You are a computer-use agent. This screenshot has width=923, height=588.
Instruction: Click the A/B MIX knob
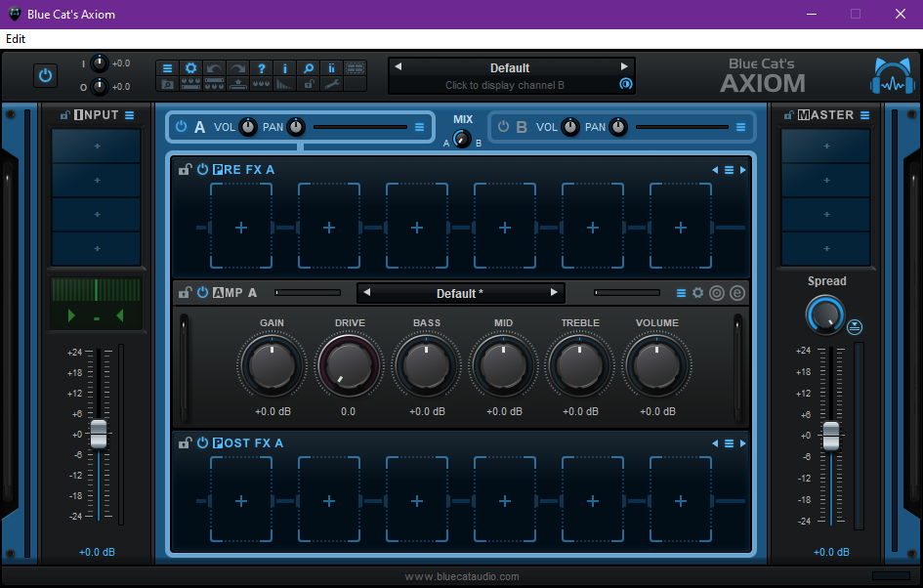pos(462,140)
